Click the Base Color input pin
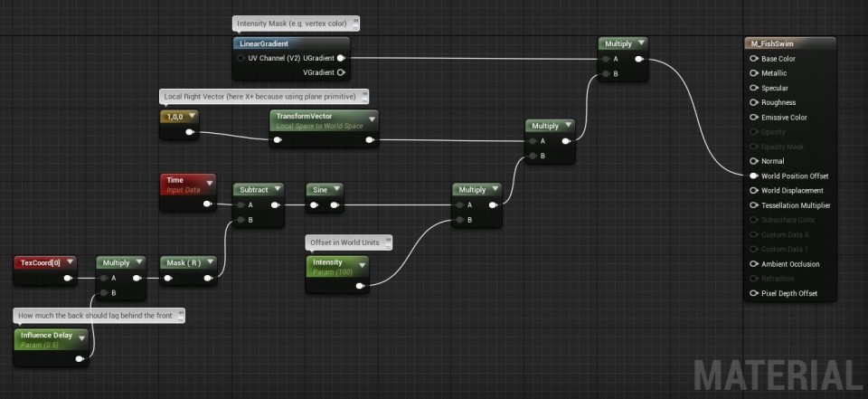Image resolution: width=868 pixels, height=399 pixels. tap(754, 59)
